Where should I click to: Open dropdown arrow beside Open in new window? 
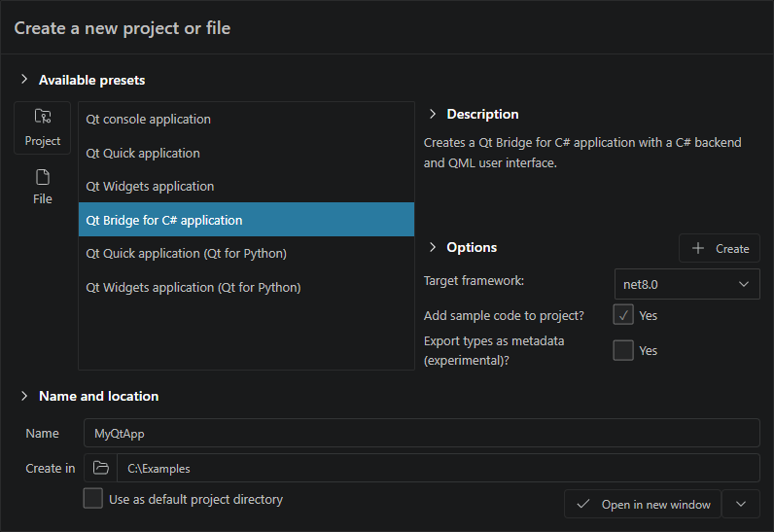point(740,505)
